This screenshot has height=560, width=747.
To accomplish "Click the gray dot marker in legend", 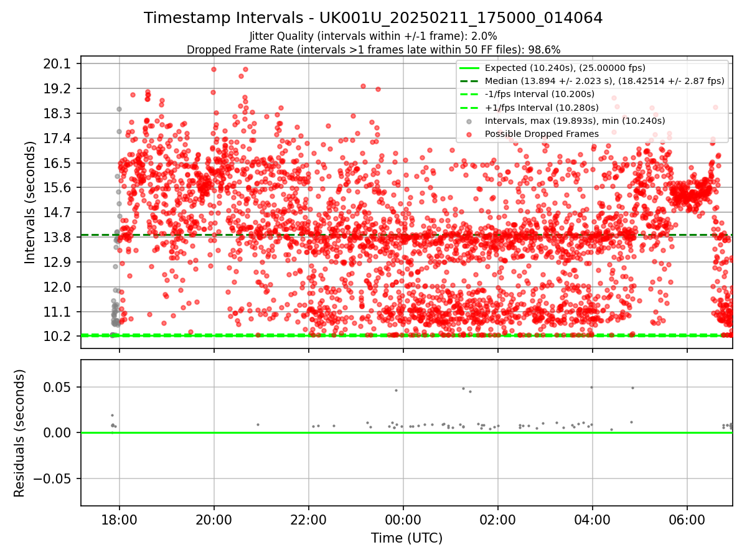I will 469,121.
